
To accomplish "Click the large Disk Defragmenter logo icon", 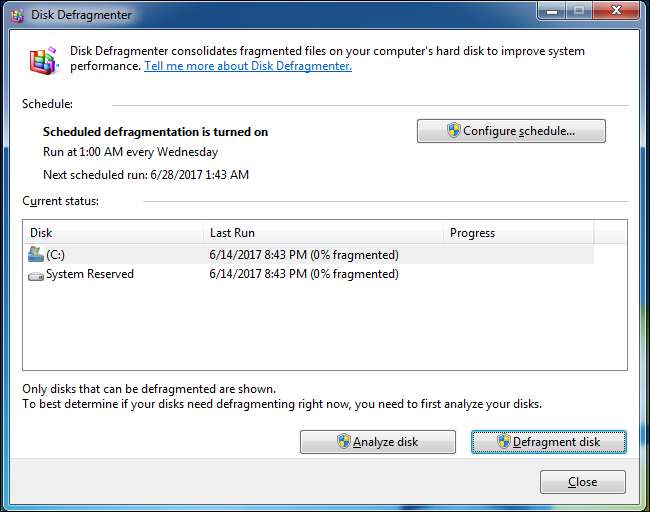I will pyautogui.click(x=44, y=60).
